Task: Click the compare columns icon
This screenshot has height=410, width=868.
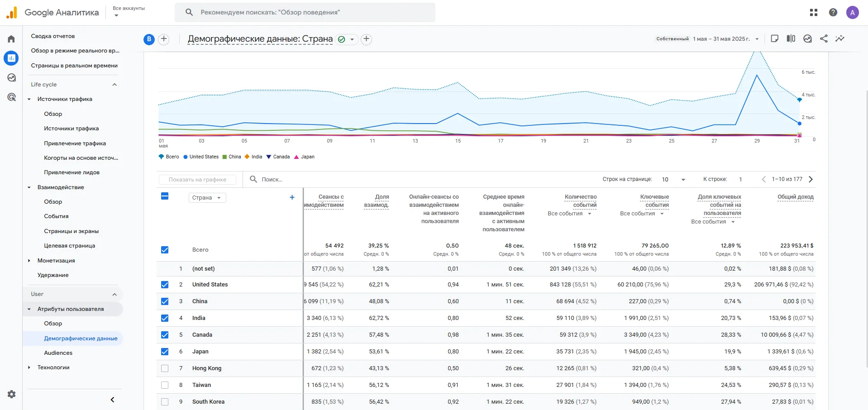Action: point(791,39)
